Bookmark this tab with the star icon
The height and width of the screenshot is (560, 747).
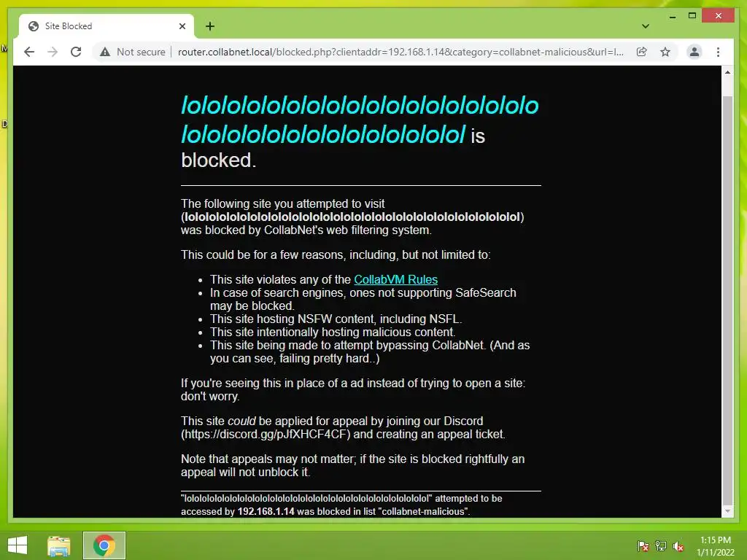(665, 52)
